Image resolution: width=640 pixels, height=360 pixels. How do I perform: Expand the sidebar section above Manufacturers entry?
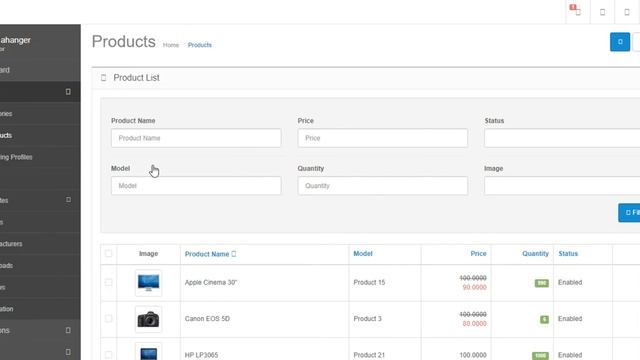(x=68, y=200)
